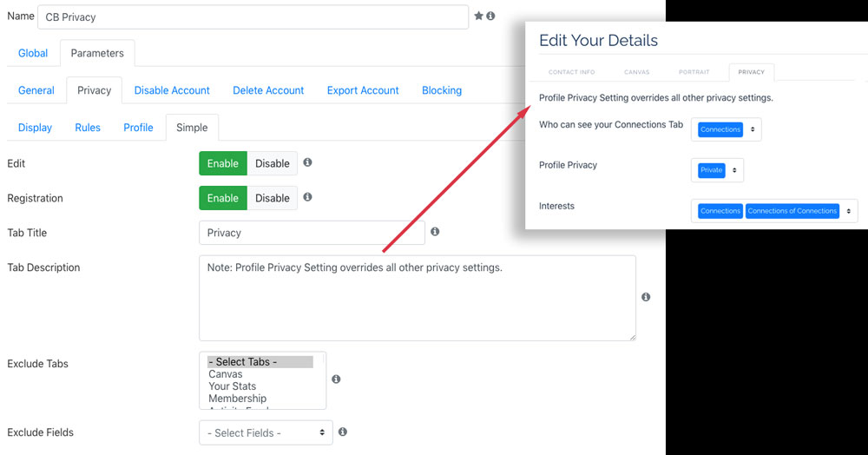
Task: Open info icon beside Tab Description box
Action: 646,297
